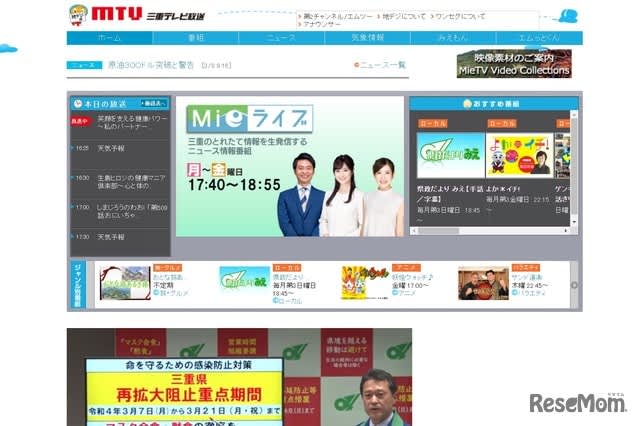Click scroll-right arrow of recommended panel

pos(566,231)
